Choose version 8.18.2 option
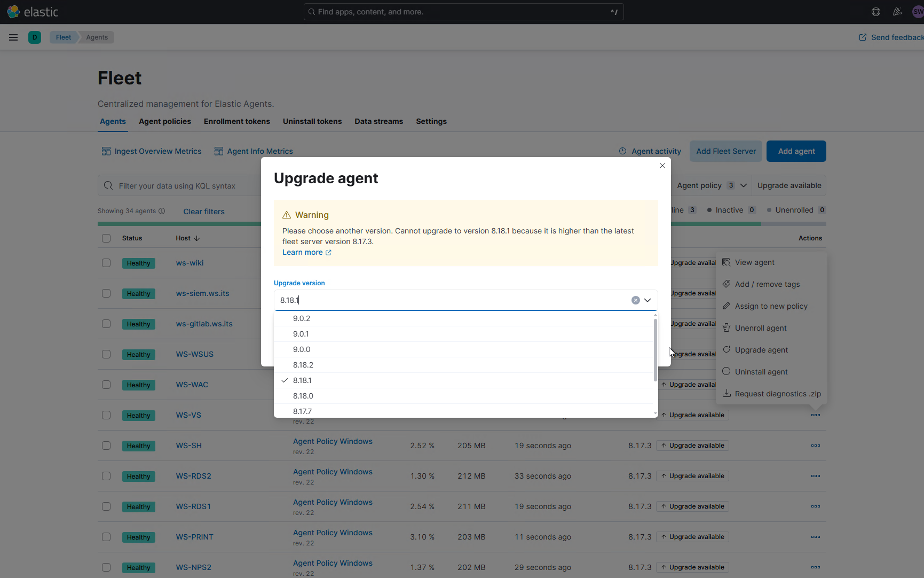924x578 pixels. tap(463, 365)
